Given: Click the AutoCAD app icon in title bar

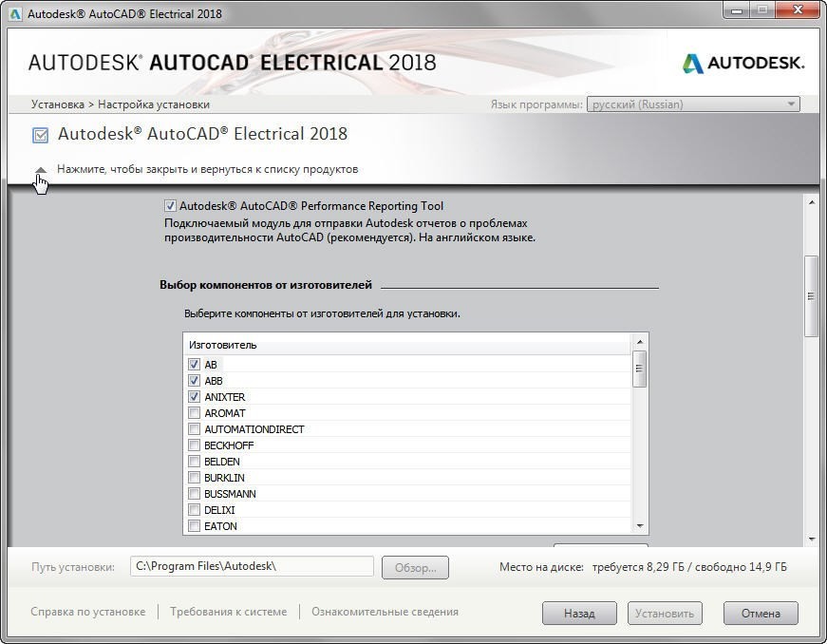Looking at the screenshot, I should (15, 13).
